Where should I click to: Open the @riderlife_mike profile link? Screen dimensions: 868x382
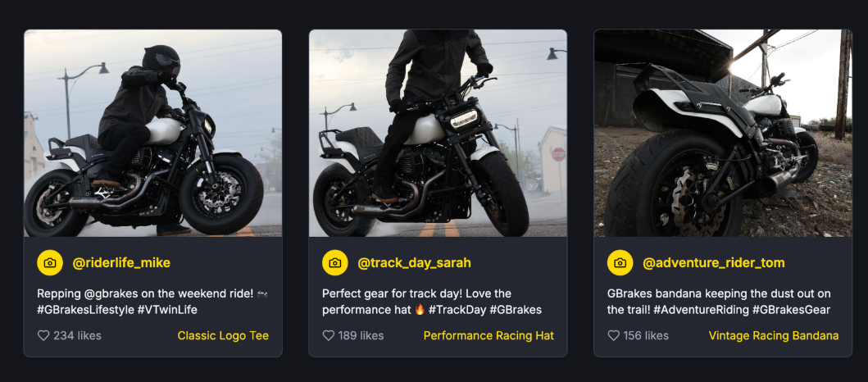click(121, 263)
